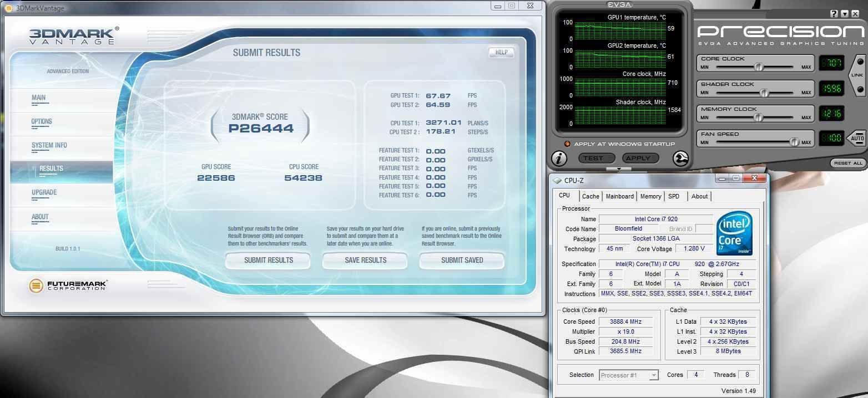
Task: Click the HELP button in 3DMark
Action: (501, 53)
